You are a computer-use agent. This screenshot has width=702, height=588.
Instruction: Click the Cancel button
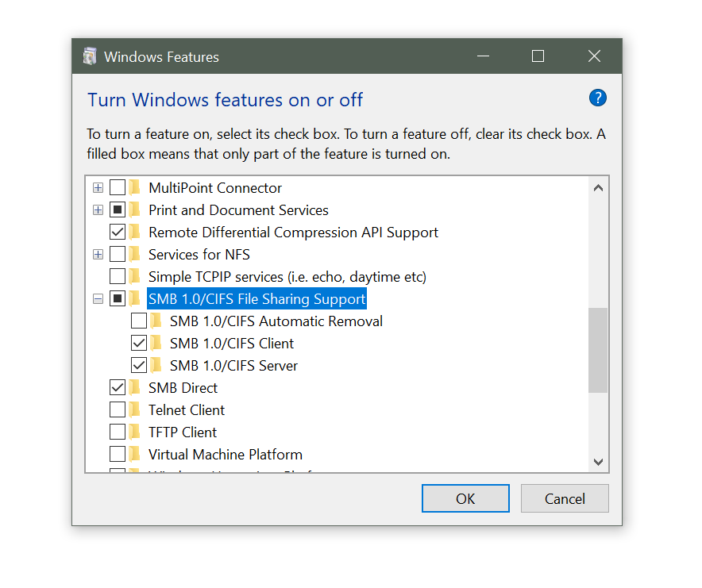coord(565,498)
